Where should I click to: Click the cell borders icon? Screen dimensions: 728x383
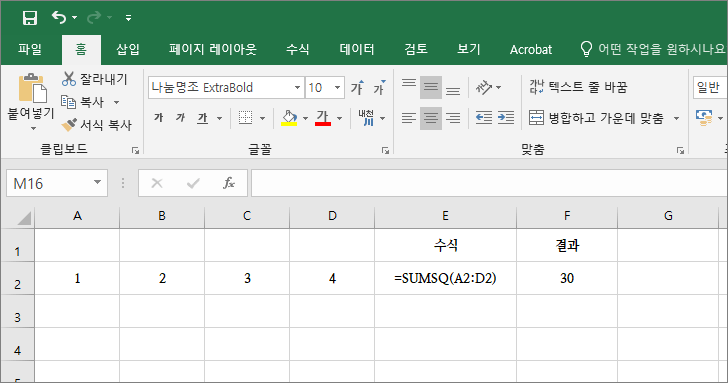tap(246, 118)
